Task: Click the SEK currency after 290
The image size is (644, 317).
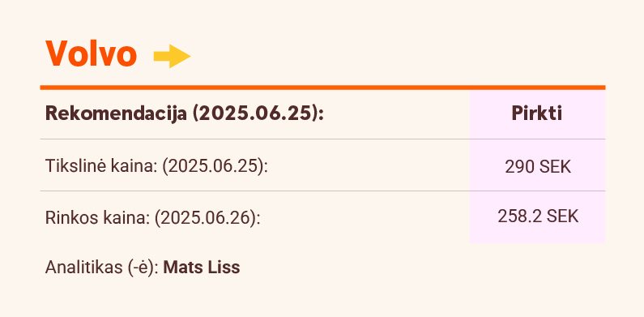Action: pyautogui.click(x=555, y=167)
